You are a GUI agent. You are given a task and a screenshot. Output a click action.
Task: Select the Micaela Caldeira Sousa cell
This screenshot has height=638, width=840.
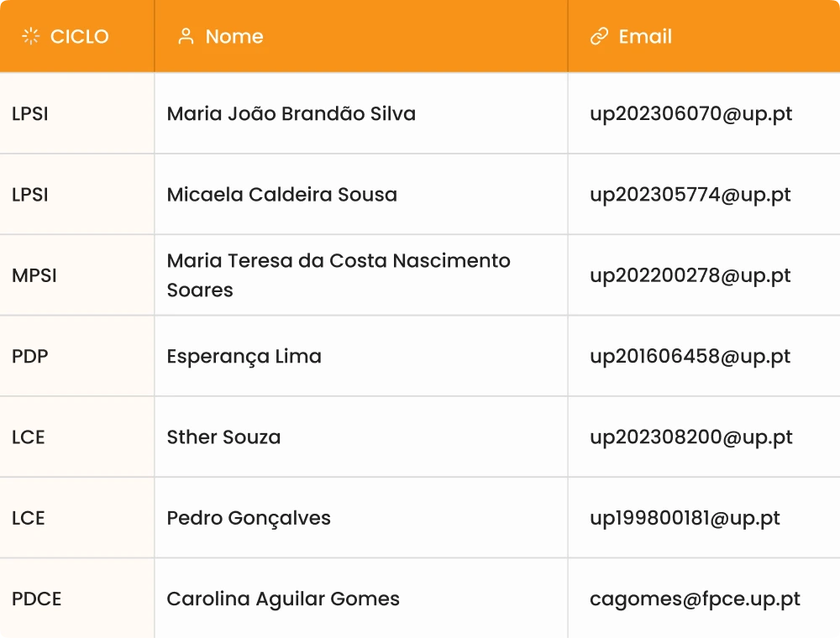coord(282,194)
